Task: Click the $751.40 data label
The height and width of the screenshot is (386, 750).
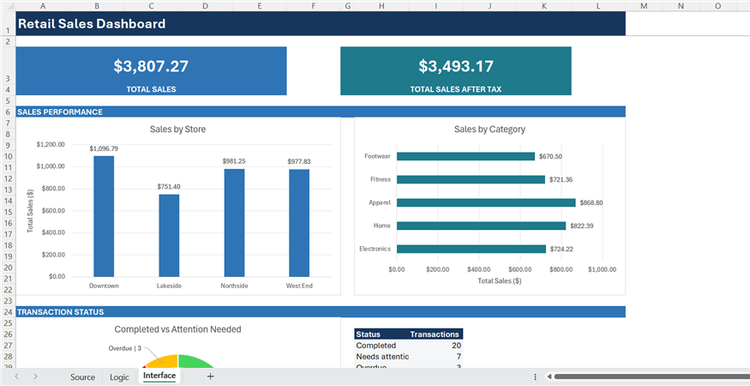Action: coord(169,187)
